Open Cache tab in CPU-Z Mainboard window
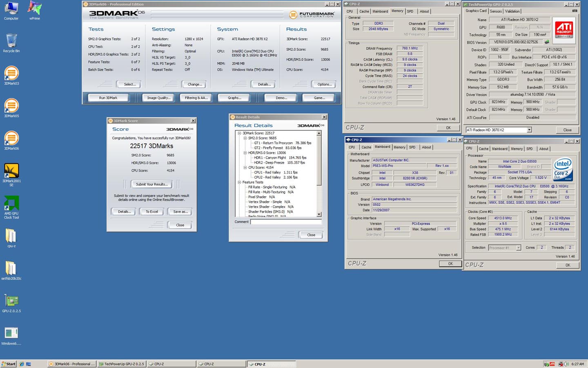 366,147
